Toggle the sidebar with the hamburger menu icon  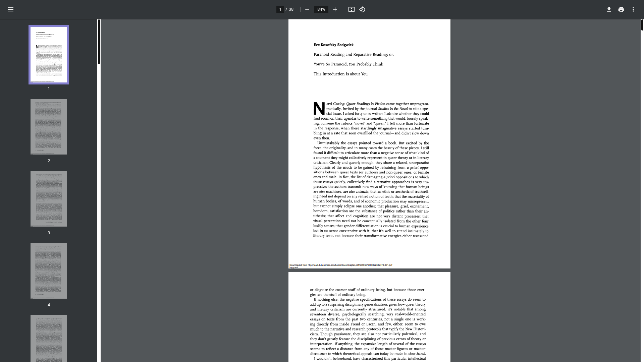tap(11, 9)
